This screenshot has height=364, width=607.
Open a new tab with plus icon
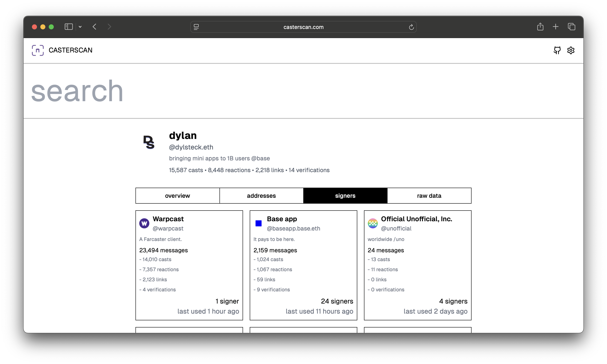pyautogui.click(x=556, y=27)
